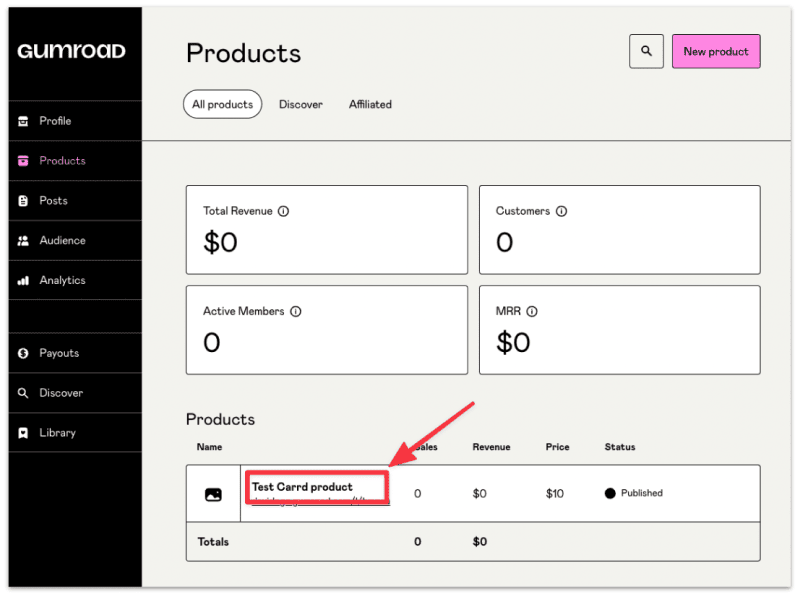Screen dimensions: 800x597
Task: Select the All products tab
Action: tap(222, 104)
